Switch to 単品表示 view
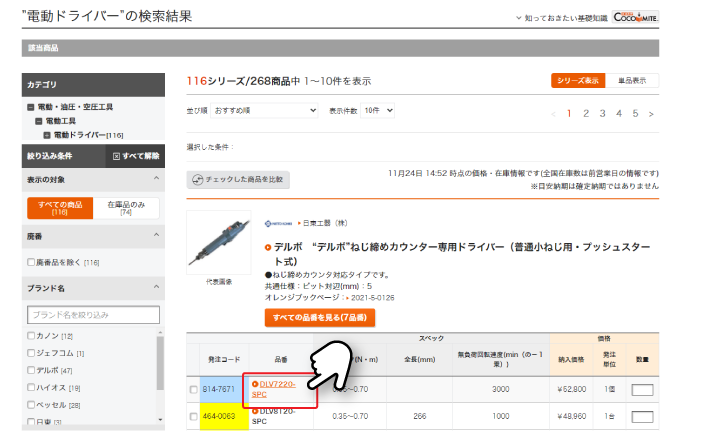 tap(632, 80)
